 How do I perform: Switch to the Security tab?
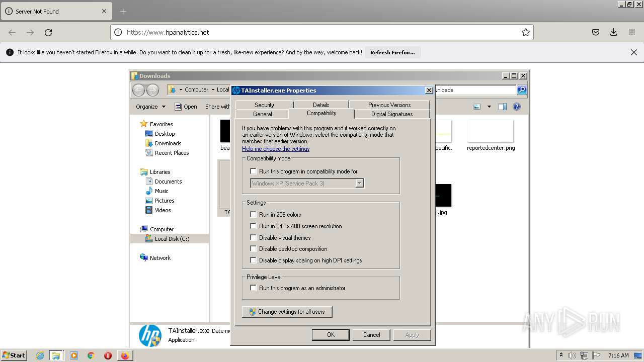(264, 105)
